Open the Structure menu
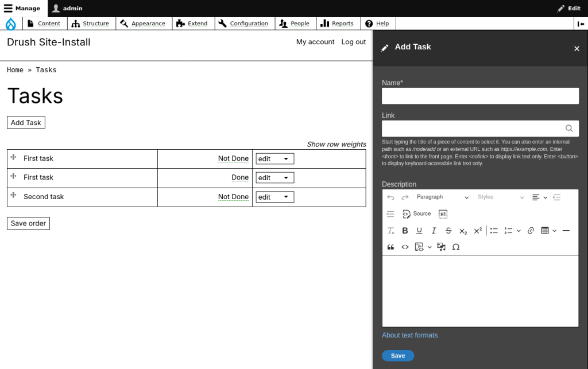588x369 pixels. coord(91,24)
